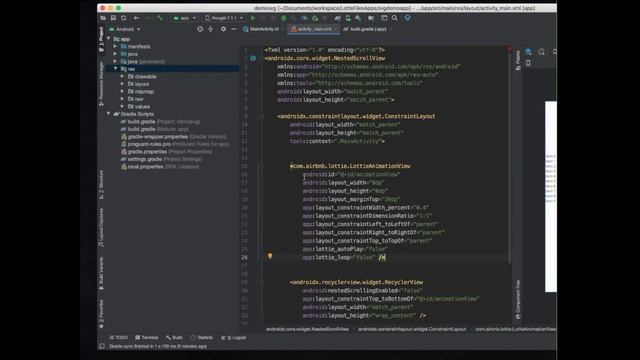Collapse the res folder
This screenshot has height=360, width=640.
[x=116, y=69]
